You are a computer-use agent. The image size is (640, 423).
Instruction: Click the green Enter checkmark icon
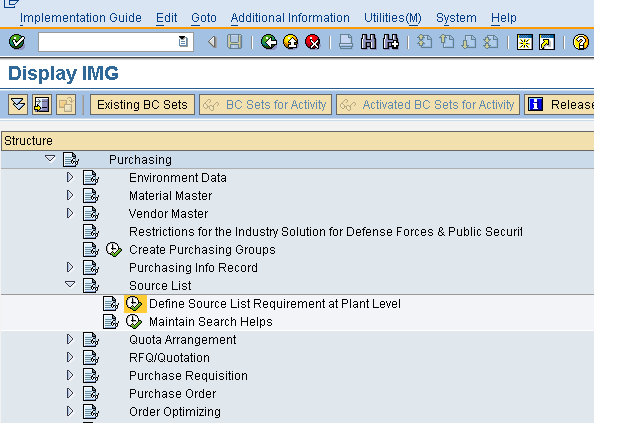click(16, 42)
